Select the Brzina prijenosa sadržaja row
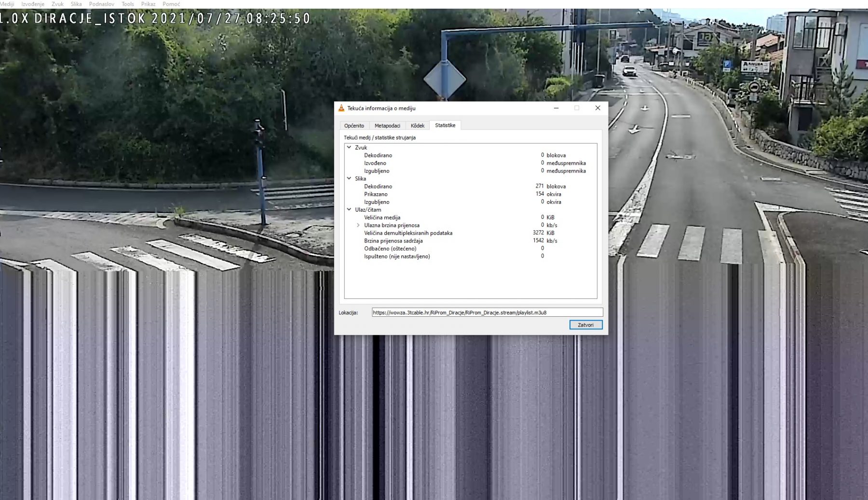Image resolution: width=868 pixels, height=500 pixels. tap(393, 241)
